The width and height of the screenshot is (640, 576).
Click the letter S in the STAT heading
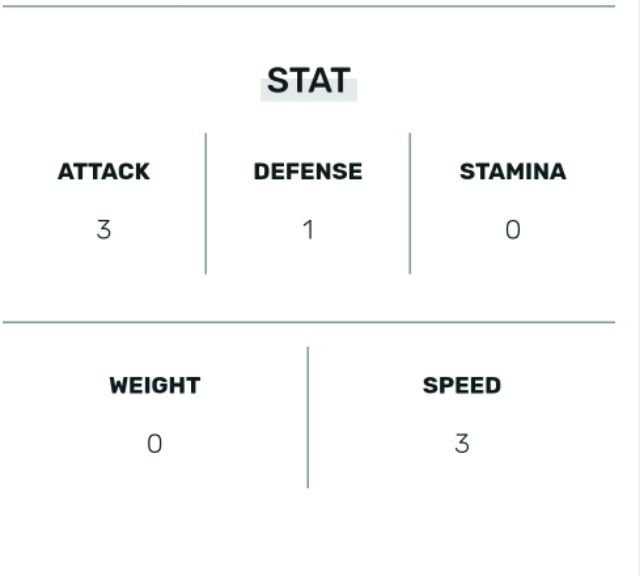point(276,81)
